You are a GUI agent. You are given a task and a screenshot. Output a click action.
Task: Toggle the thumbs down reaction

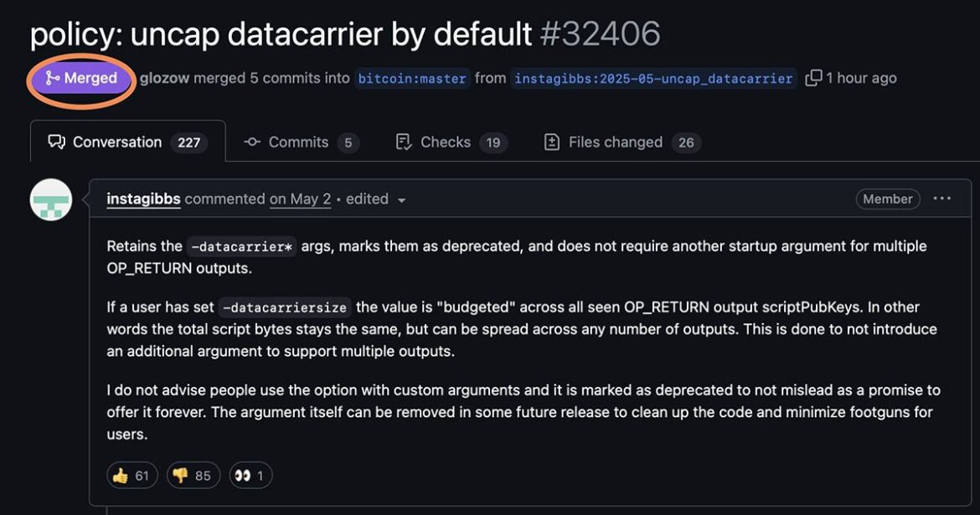coord(193,476)
